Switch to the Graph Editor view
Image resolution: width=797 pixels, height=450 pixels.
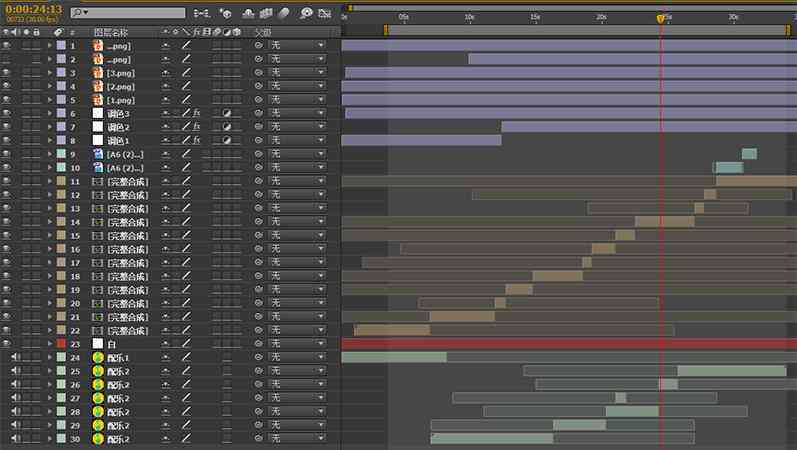click(x=325, y=13)
